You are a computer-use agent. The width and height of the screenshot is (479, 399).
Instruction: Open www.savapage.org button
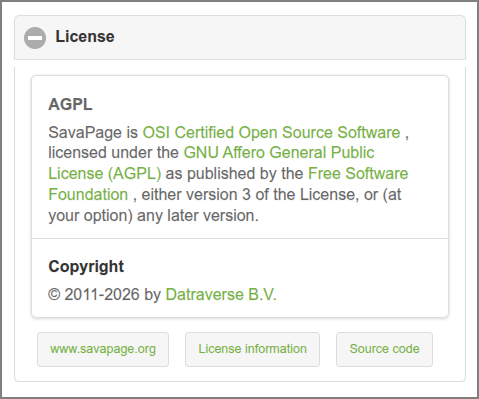[103, 349]
